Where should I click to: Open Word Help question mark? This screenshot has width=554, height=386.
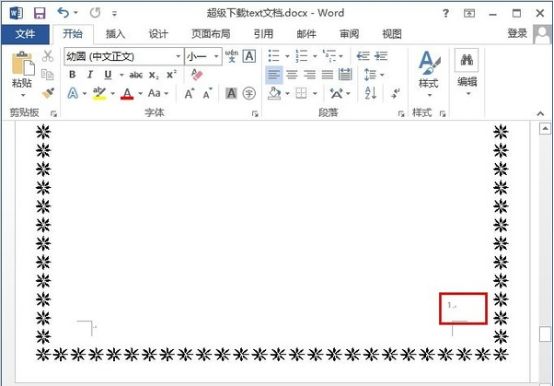point(446,13)
